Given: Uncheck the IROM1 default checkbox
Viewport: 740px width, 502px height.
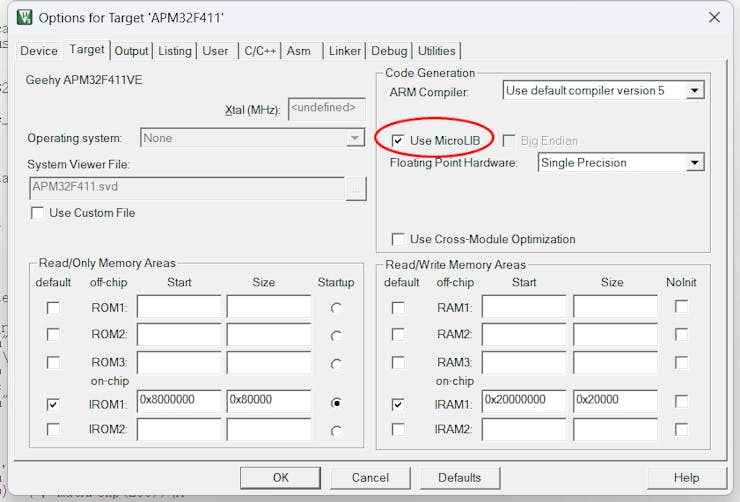Looking at the screenshot, I should tap(53, 404).
